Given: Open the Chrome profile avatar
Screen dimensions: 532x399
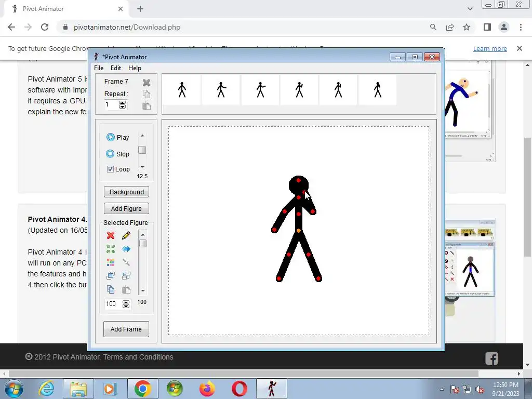Looking at the screenshot, I should click(x=504, y=27).
